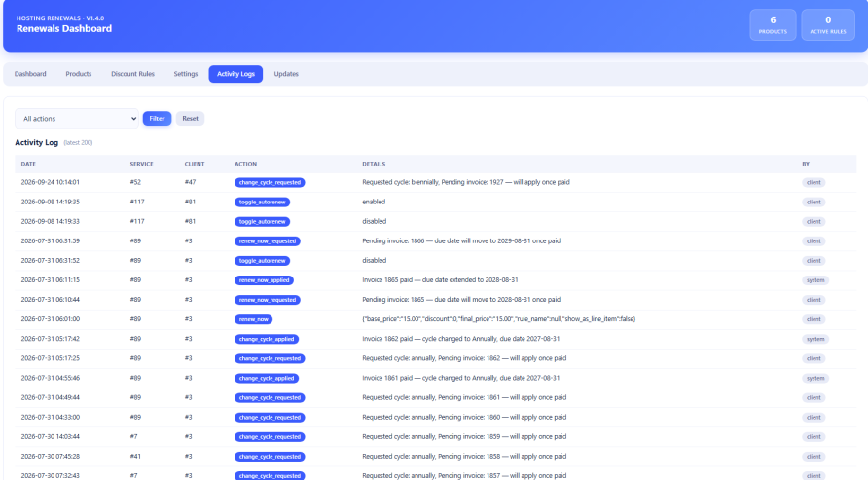The height and width of the screenshot is (480, 868).
Task: Click 'Invoice 1862 paid' details text
Action: 461,339
